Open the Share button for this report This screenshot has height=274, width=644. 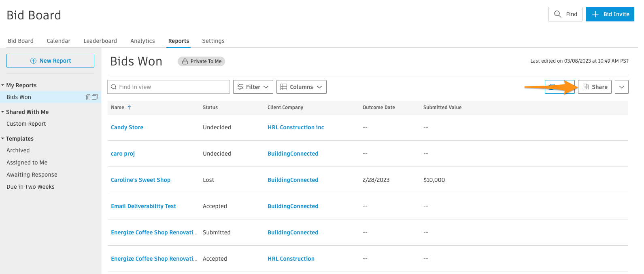tap(595, 87)
